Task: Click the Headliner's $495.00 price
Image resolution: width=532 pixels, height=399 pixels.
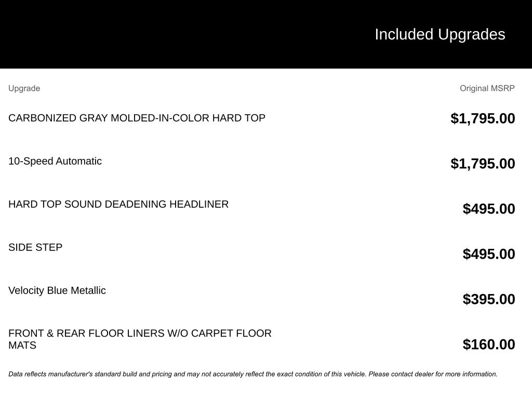Action: coord(488,209)
